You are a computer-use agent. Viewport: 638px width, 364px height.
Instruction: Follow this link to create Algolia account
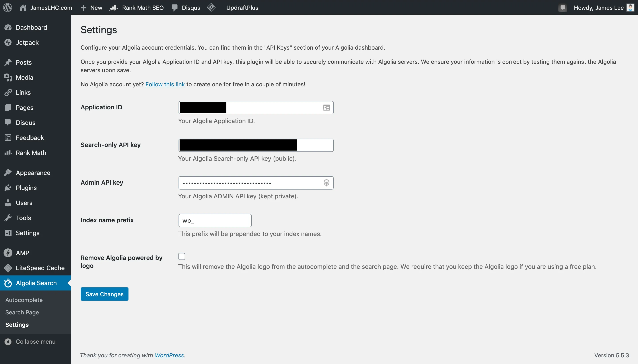tap(165, 85)
